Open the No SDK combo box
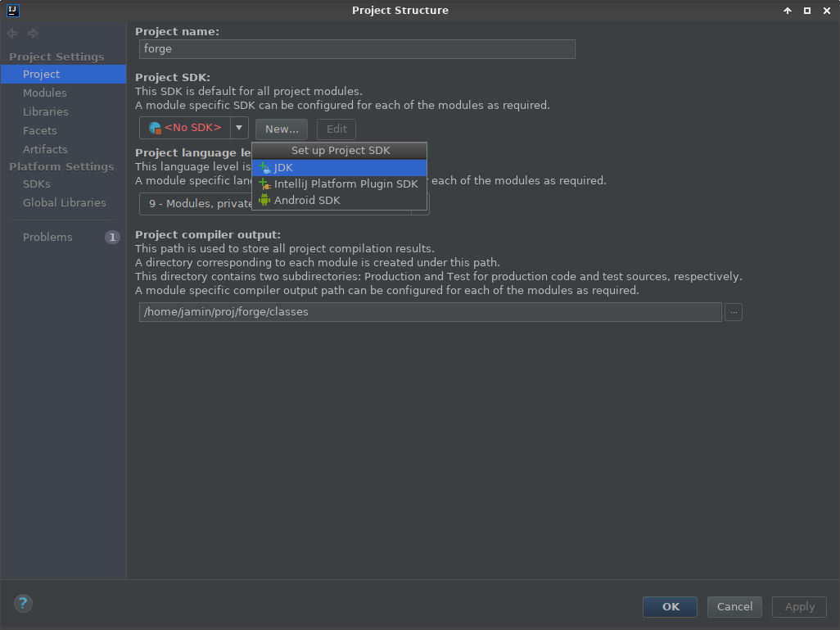This screenshot has width=840, height=630. coord(186,128)
